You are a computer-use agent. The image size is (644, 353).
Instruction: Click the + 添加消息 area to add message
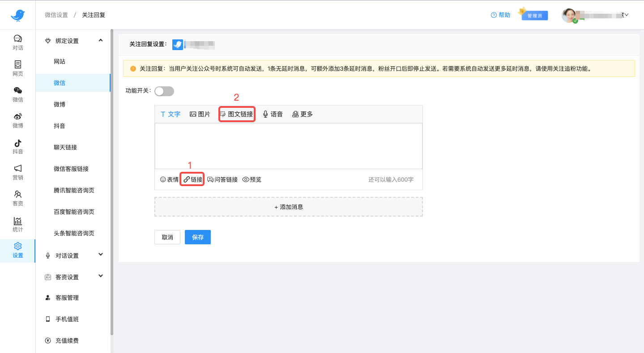[x=288, y=206]
